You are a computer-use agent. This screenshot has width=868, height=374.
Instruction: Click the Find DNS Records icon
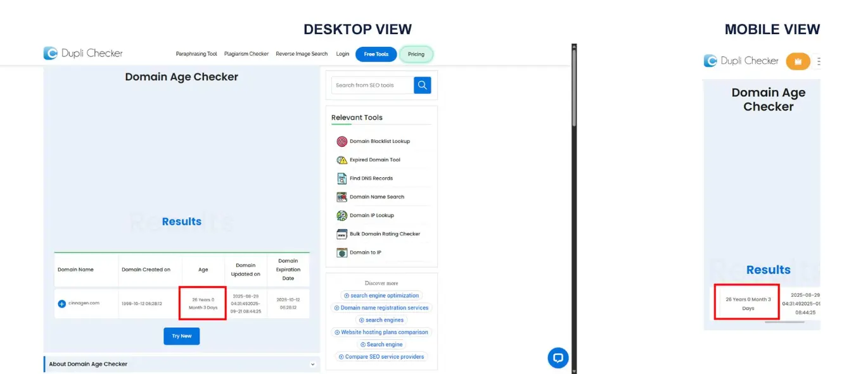341,178
